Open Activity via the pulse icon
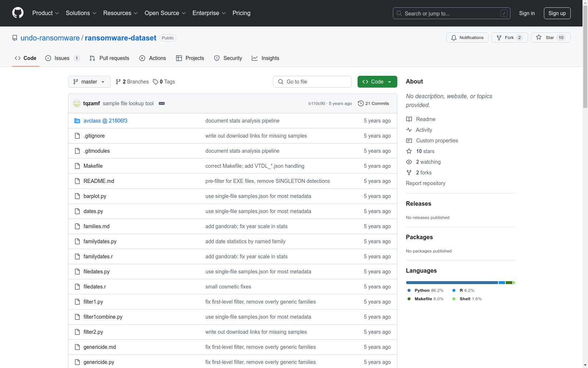This screenshot has width=588, height=368. [x=409, y=130]
